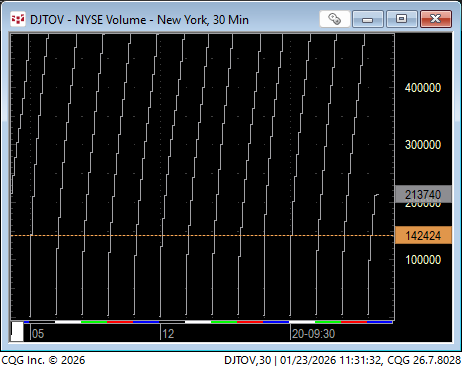
Task: Minimize the DJTOV chart window
Action: point(368,19)
